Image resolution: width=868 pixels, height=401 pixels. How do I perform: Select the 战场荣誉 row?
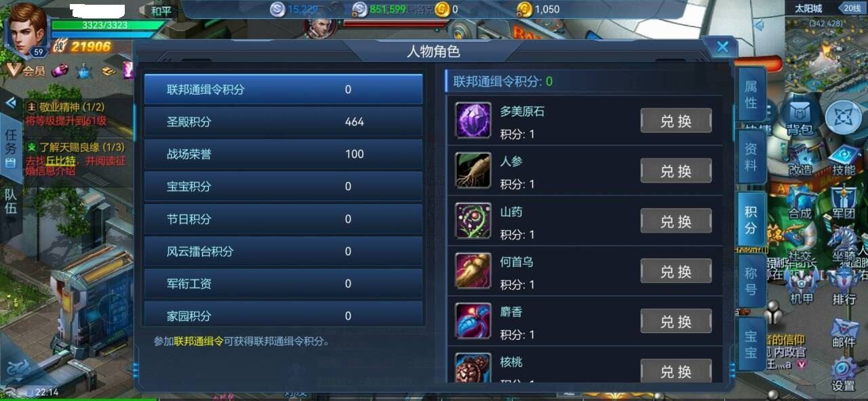tap(283, 154)
